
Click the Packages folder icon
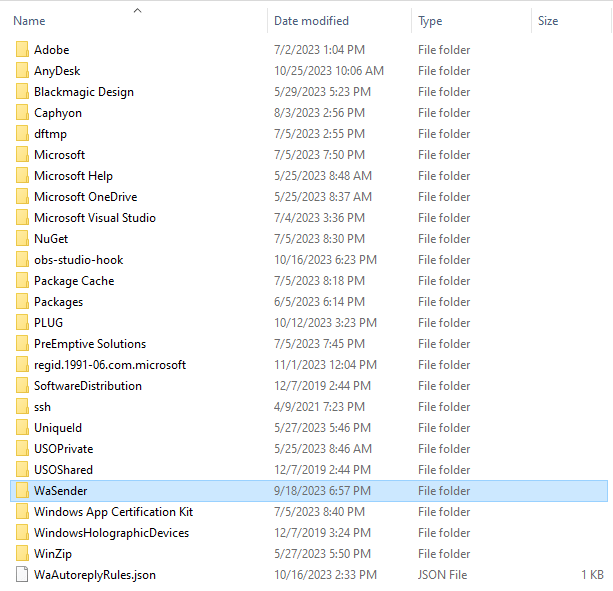tap(22, 302)
